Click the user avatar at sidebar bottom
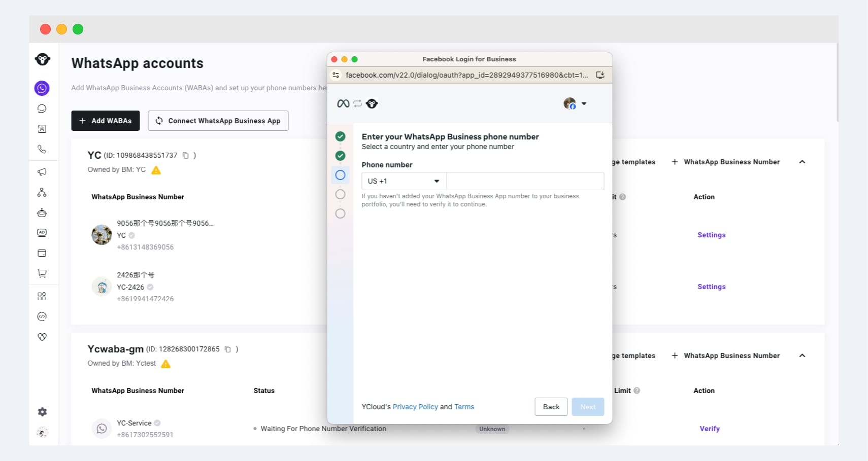 click(42, 432)
